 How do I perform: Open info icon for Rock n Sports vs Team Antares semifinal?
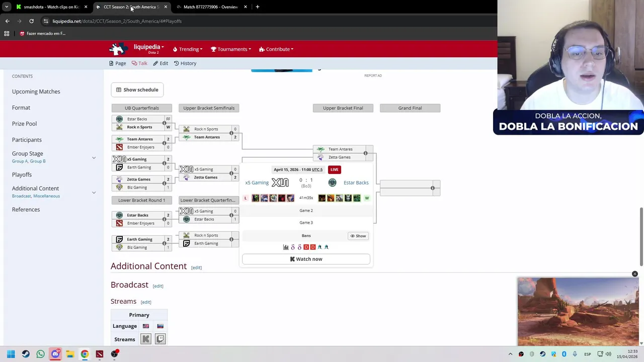231,133
